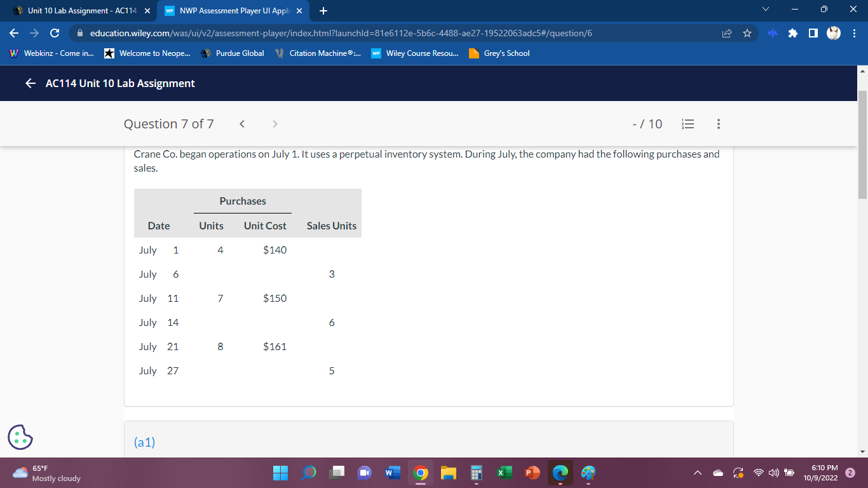Image resolution: width=868 pixels, height=488 pixels.
Task: Open the question list icon in assessment player
Action: tap(688, 124)
